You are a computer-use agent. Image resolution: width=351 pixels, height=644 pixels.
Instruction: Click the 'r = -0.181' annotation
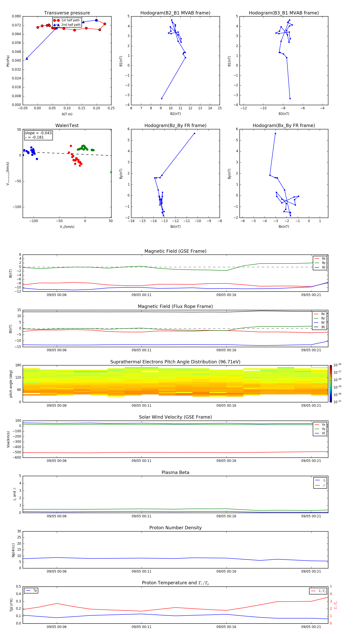(x=35, y=137)
